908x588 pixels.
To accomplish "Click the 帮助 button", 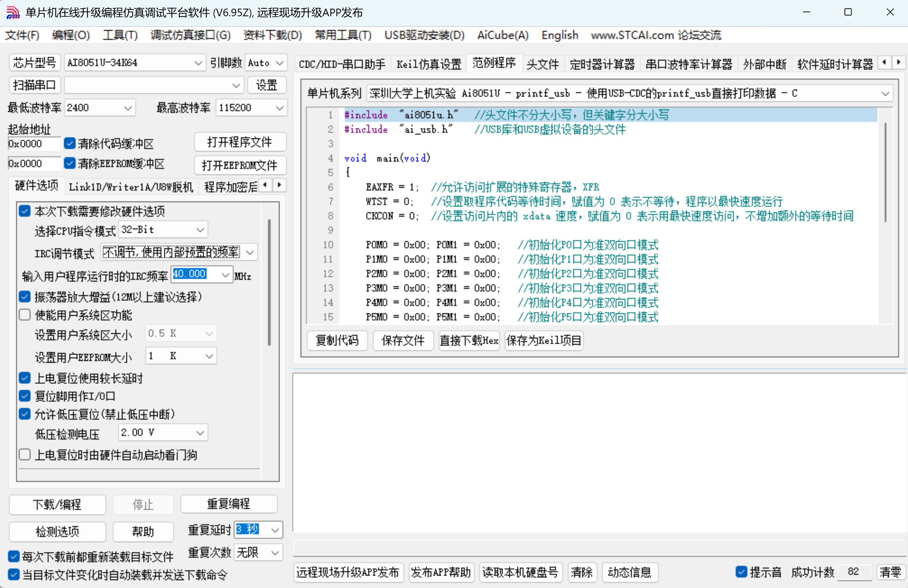I will click(x=143, y=531).
